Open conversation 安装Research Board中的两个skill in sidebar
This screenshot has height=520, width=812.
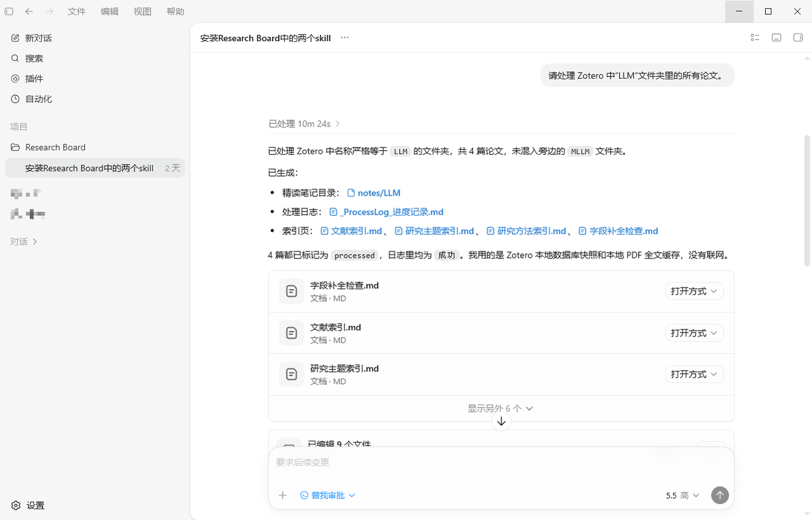click(95, 168)
